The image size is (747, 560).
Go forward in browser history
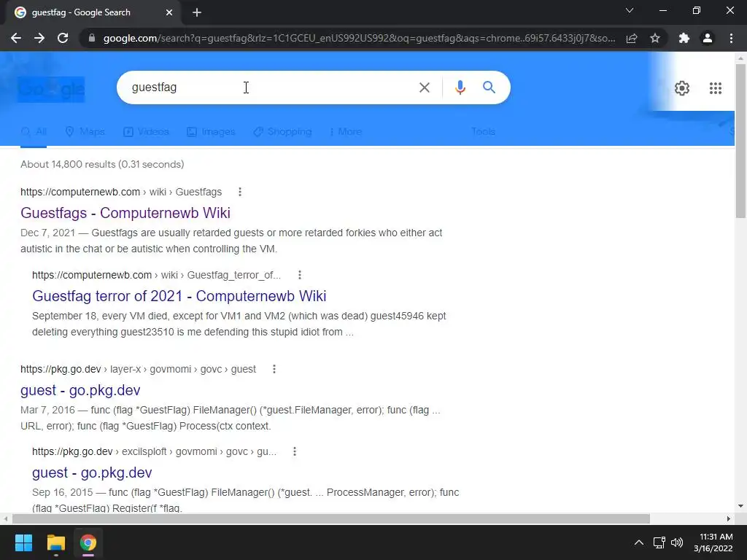click(39, 38)
